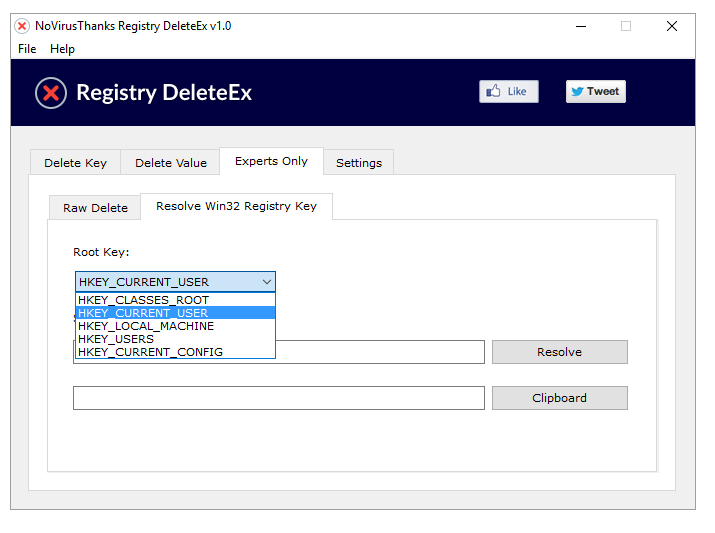Click the Clipboard button
715x533 pixels.
(x=560, y=398)
